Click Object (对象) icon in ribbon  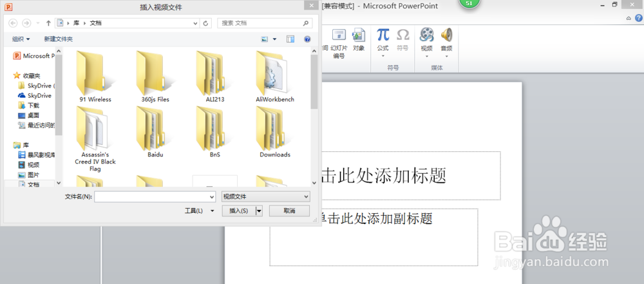359,39
